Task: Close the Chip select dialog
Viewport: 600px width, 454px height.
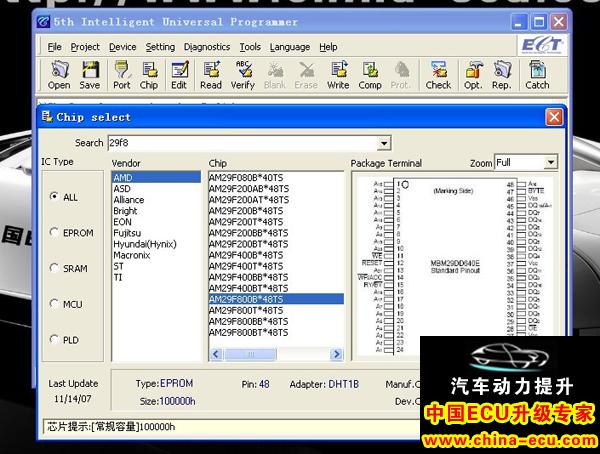Action: coord(554,117)
